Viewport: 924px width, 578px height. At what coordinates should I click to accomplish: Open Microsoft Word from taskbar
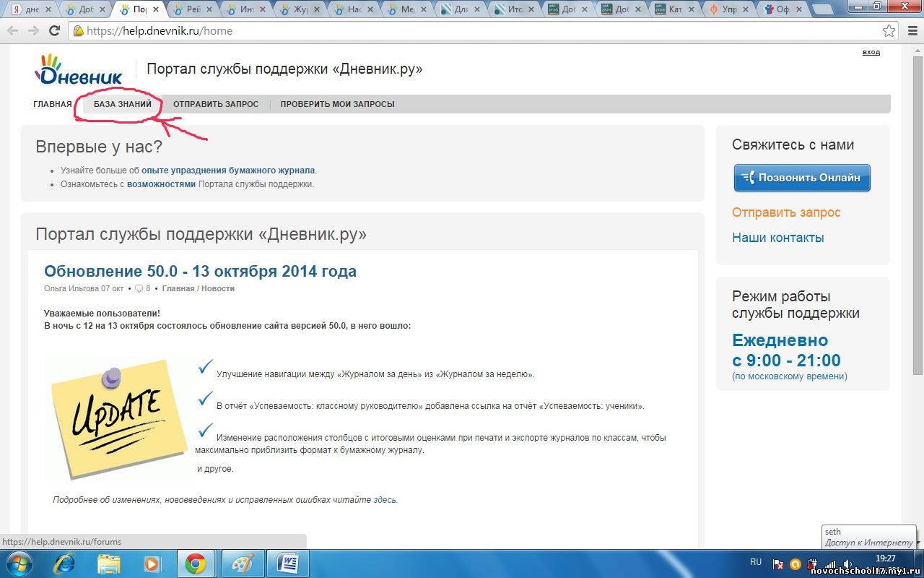pos(287,563)
